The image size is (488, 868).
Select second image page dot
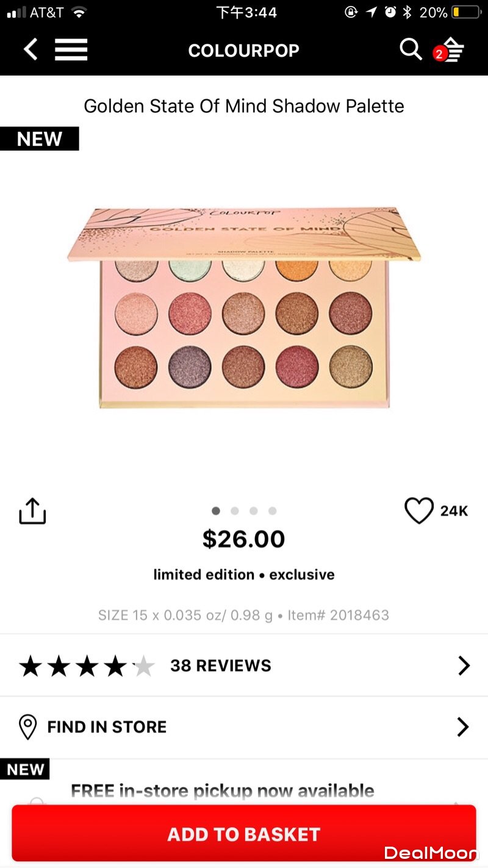coord(235,511)
